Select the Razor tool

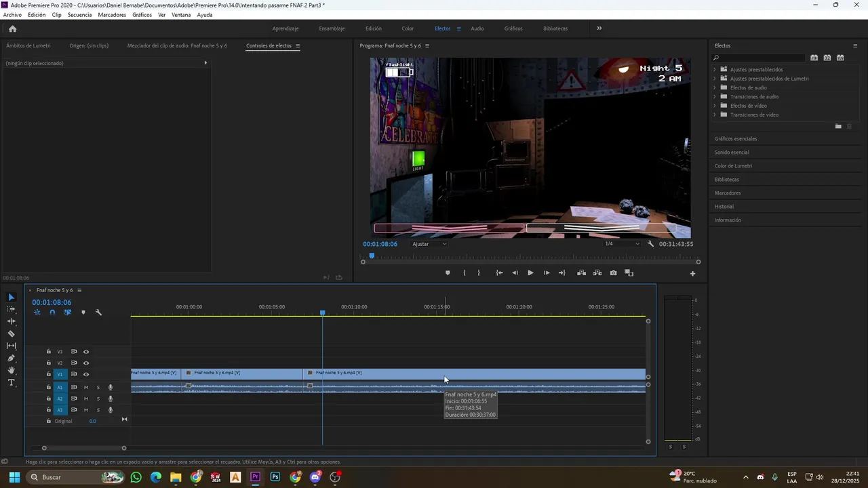[11, 333]
